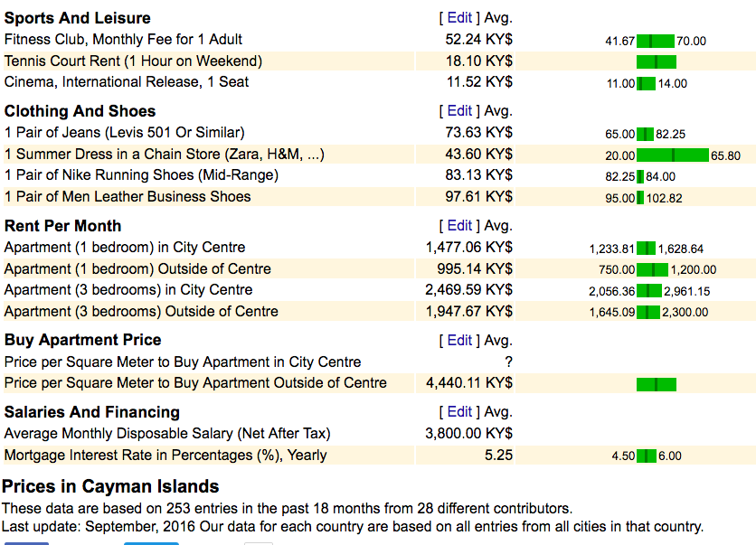This screenshot has width=756, height=545.
Task: Click the Prices in Cayman Islands heading
Action: [x=110, y=486]
